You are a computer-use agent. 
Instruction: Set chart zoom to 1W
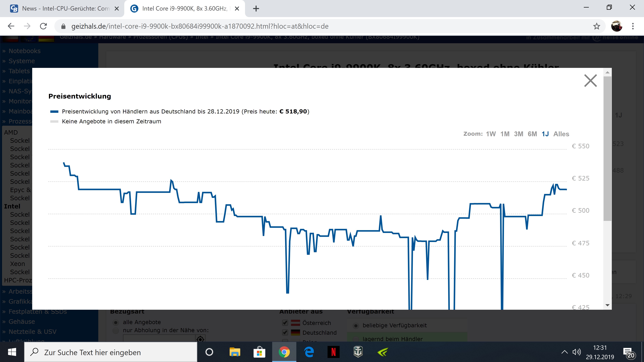point(491,134)
